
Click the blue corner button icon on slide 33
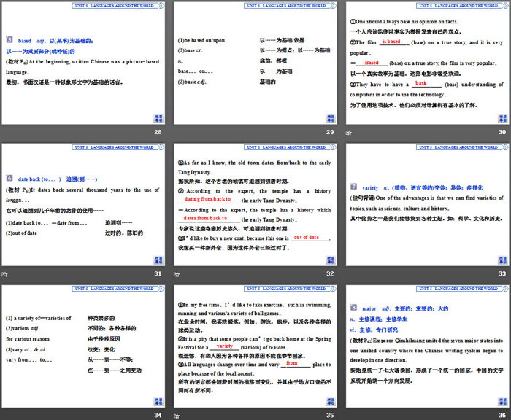click(x=502, y=260)
